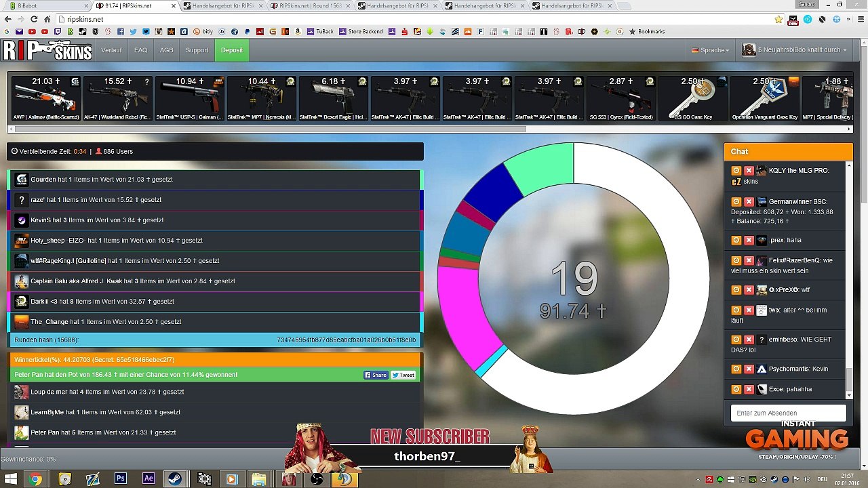
Task: Click the Captain Balu aka Alfred J. Kwak row
Action: 215,281
